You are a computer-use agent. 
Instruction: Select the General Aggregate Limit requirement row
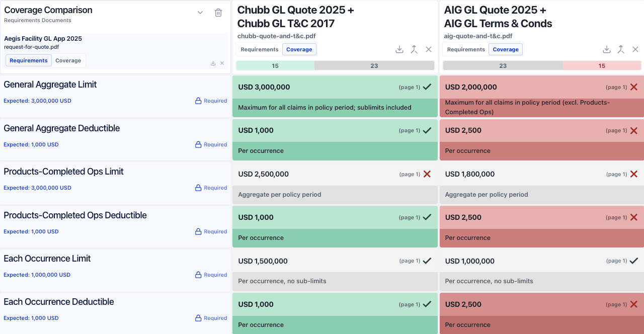tap(115, 96)
